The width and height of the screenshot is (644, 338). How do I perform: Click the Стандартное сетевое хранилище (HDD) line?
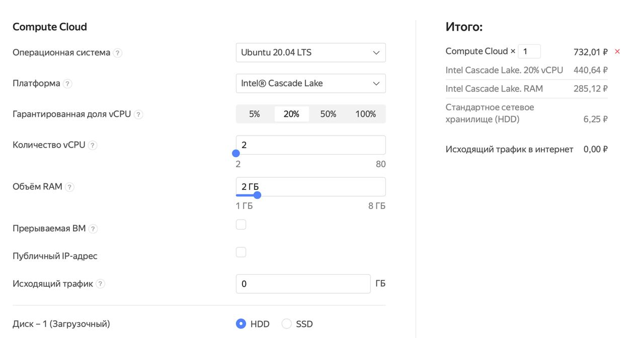(490, 113)
